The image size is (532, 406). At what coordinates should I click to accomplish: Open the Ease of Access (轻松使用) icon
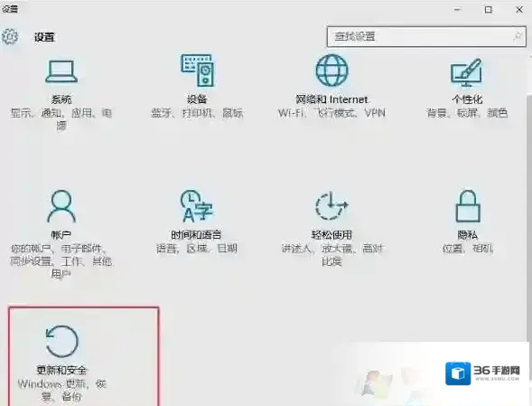(x=331, y=205)
